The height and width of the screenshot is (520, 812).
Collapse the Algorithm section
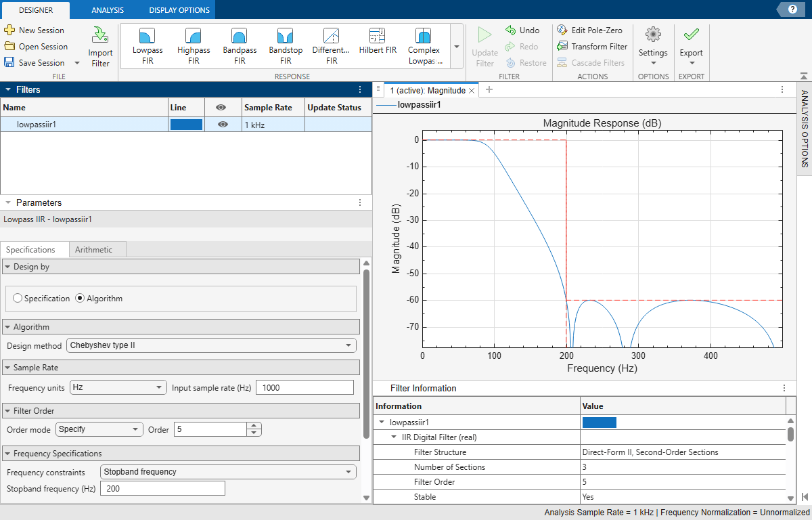(7, 327)
